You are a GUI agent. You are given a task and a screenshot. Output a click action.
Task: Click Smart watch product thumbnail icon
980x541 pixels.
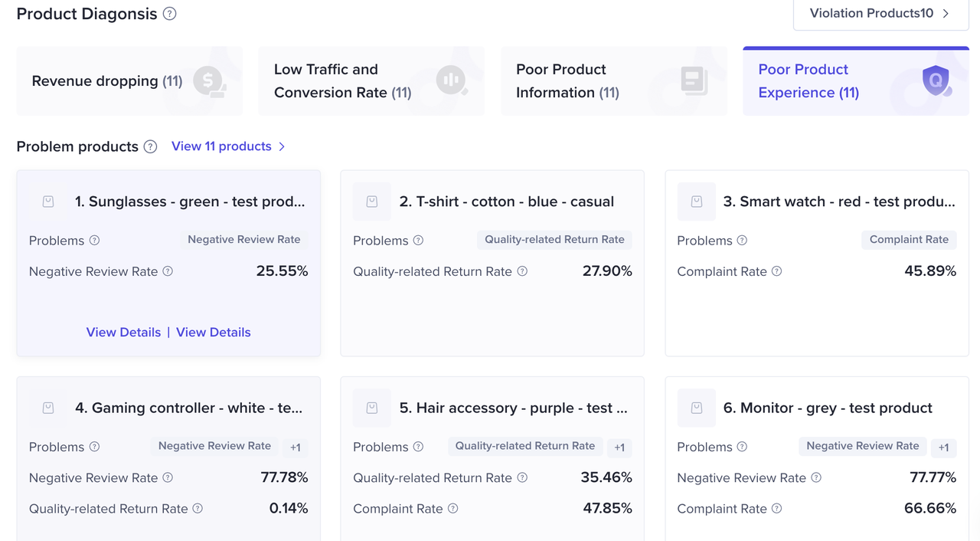(696, 202)
